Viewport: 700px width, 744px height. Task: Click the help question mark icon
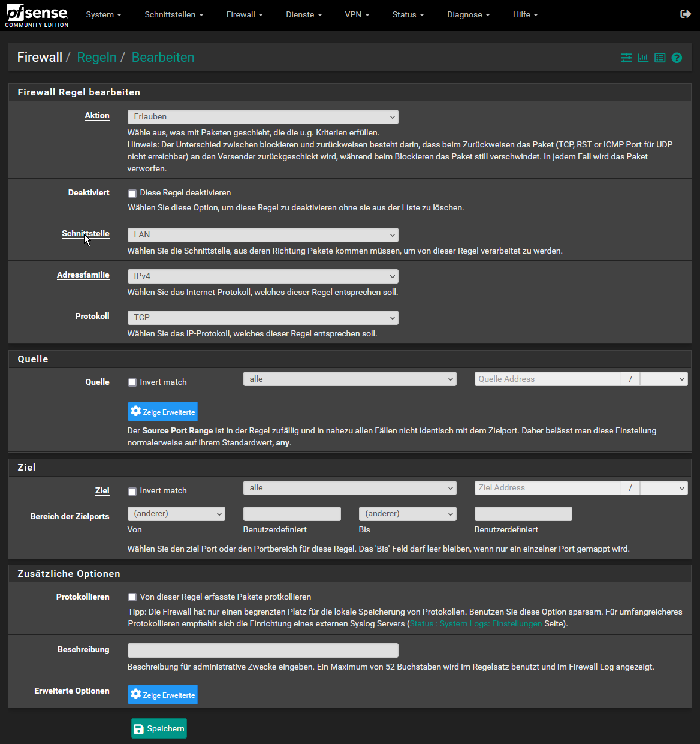677,58
